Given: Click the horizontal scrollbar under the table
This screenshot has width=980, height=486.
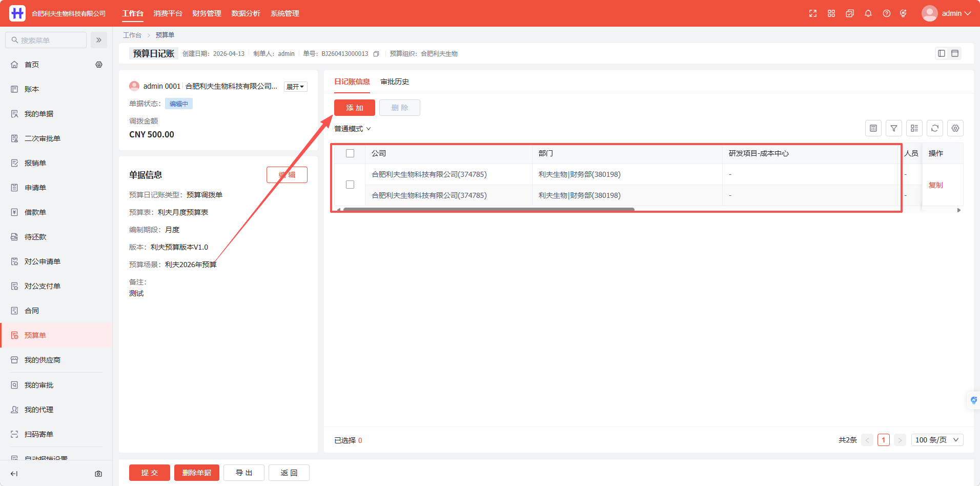Looking at the screenshot, I should pyautogui.click(x=488, y=209).
